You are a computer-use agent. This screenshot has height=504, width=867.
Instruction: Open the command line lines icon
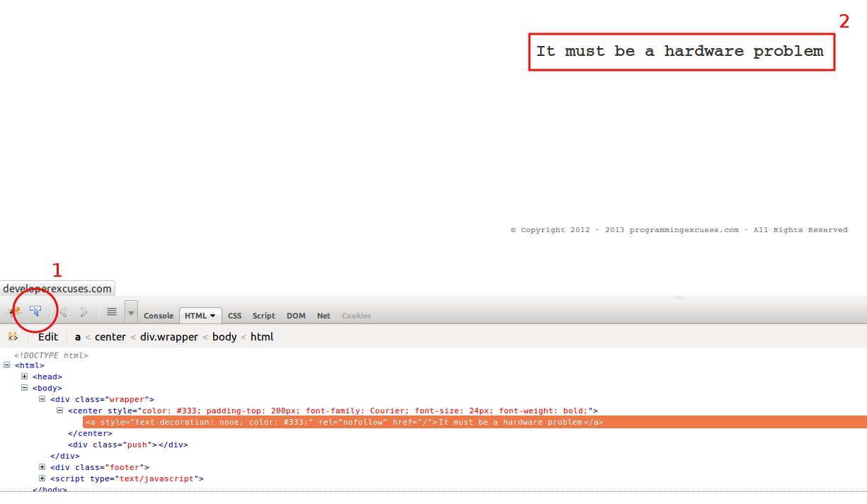111,312
